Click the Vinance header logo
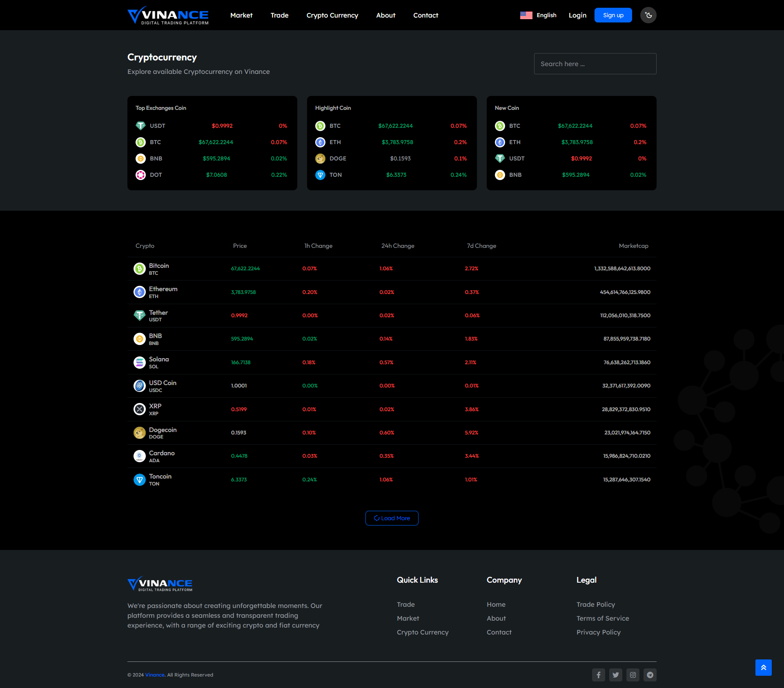 pyautogui.click(x=168, y=15)
